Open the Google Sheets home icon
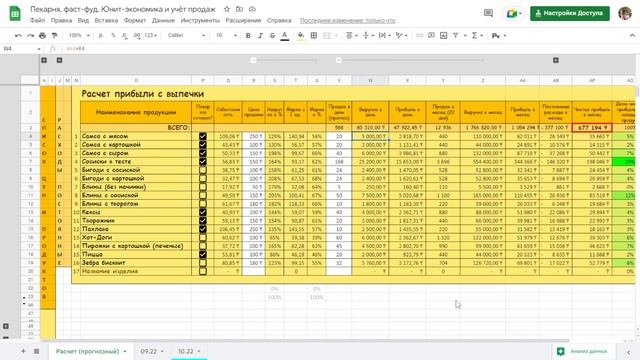The image size is (640, 360). (x=15, y=13)
